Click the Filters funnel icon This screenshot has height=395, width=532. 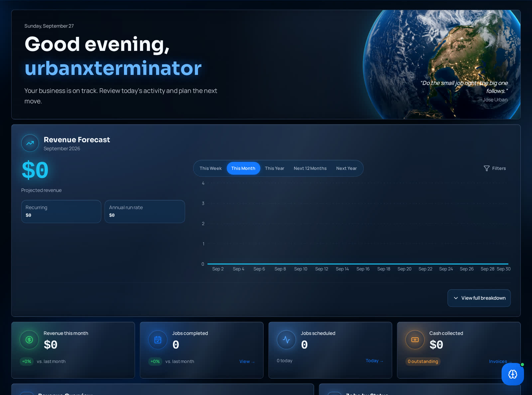(x=486, y=169)
